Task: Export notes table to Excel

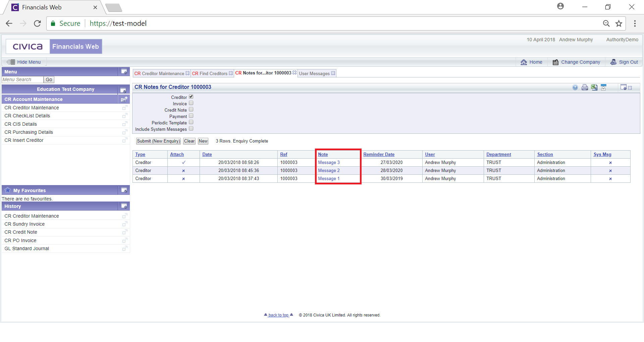Action: (x=594, y=88)
